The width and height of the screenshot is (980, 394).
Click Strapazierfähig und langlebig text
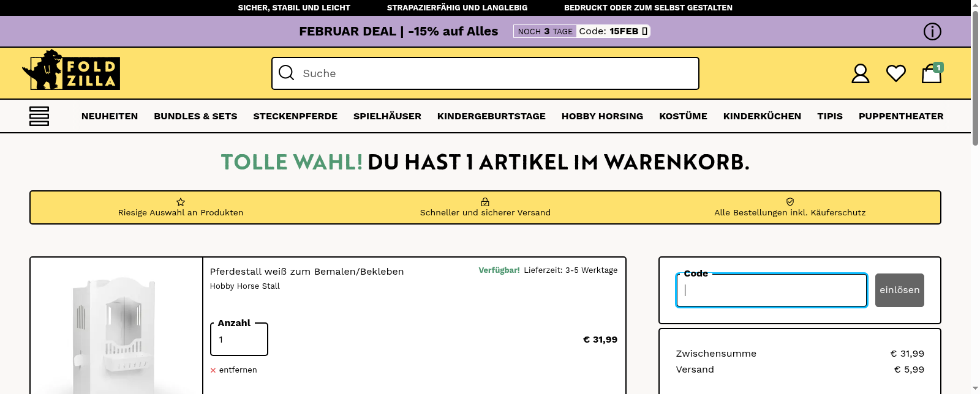click(x=457, y=8)
